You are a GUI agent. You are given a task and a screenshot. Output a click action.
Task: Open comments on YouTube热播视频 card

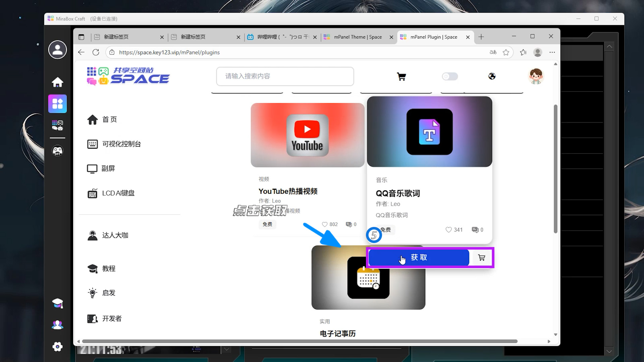(x=349, y=224)
